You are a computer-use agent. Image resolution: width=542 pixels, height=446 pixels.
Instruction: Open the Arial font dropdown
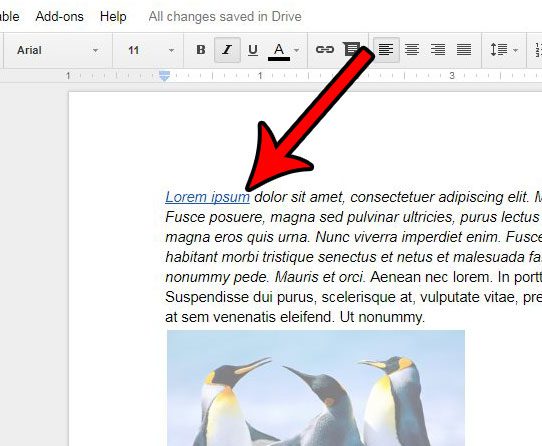tap(57, 50)
